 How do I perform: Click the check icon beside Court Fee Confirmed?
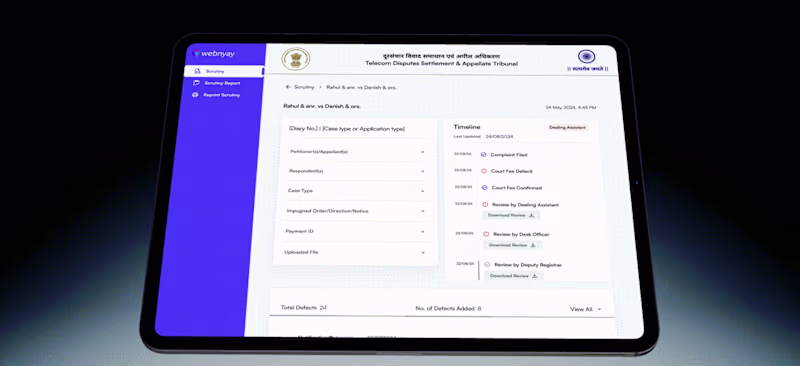(484, 188)
